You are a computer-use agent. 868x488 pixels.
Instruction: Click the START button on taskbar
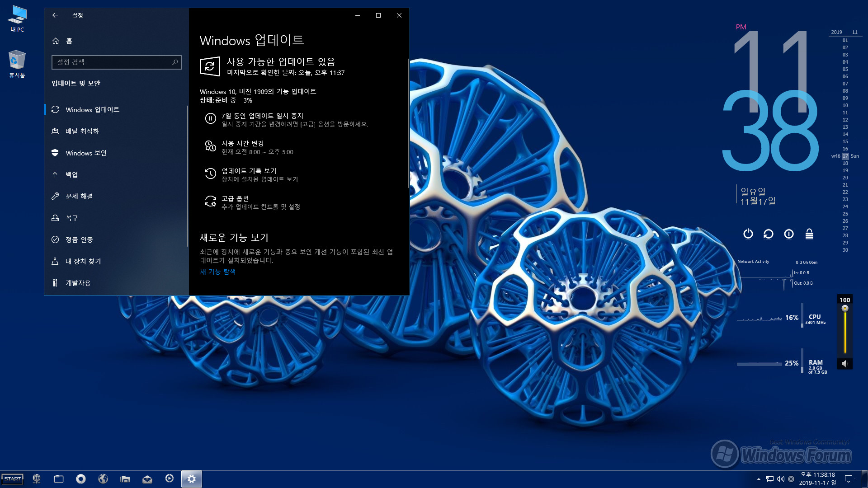pos(13,479)
